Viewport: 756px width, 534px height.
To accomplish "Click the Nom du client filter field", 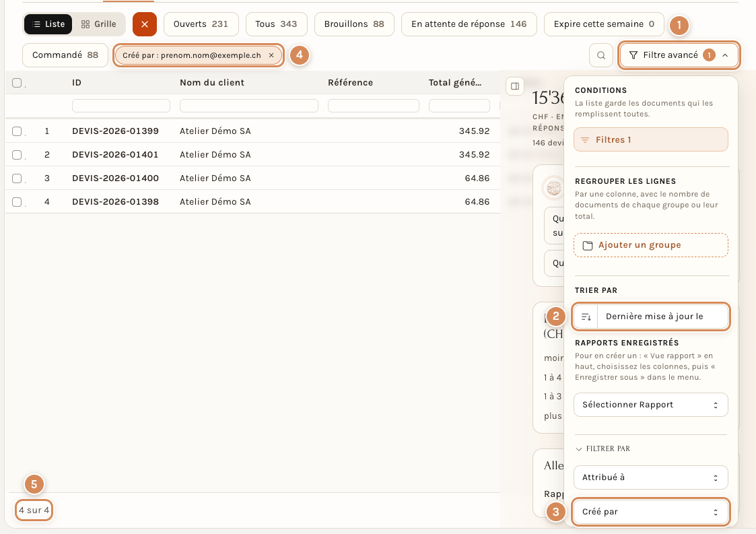I will [249, 106].
